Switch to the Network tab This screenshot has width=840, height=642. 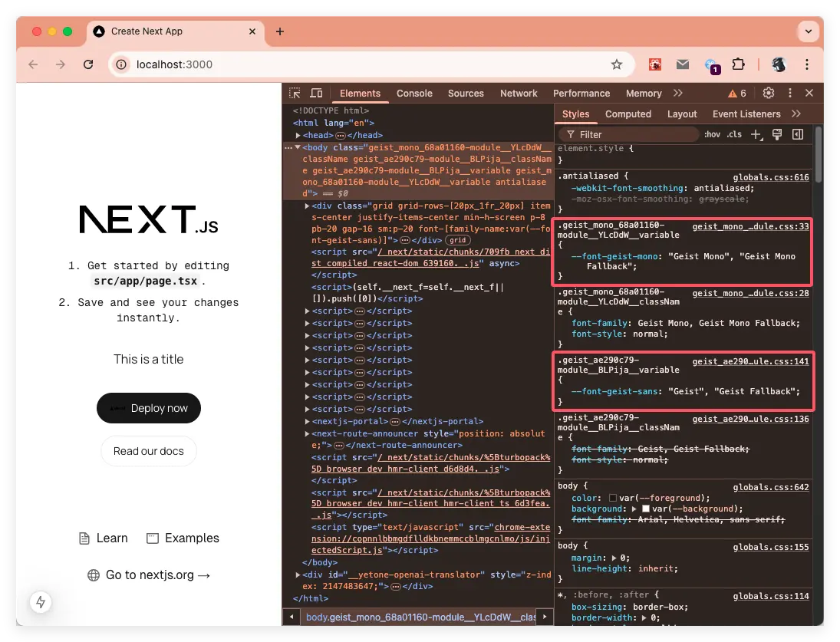point(519,93)
